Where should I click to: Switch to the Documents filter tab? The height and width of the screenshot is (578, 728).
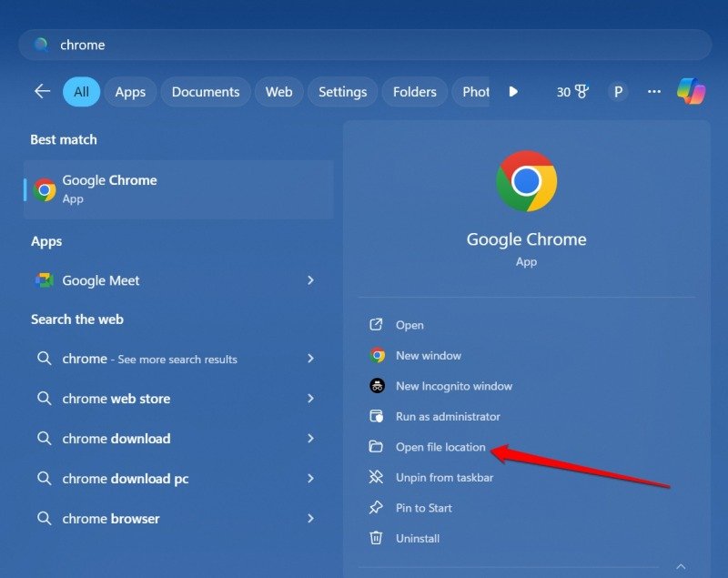(x=206, y=91)
